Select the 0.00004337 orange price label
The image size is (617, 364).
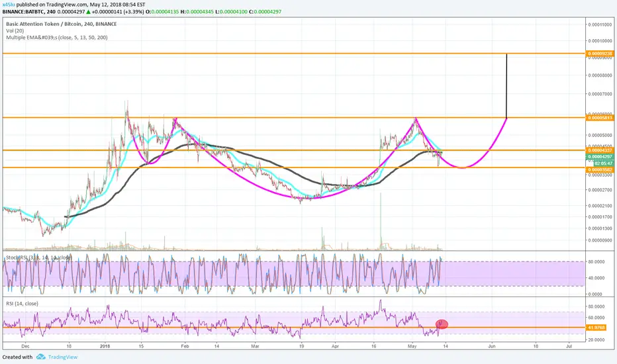(x=600, y=150)
